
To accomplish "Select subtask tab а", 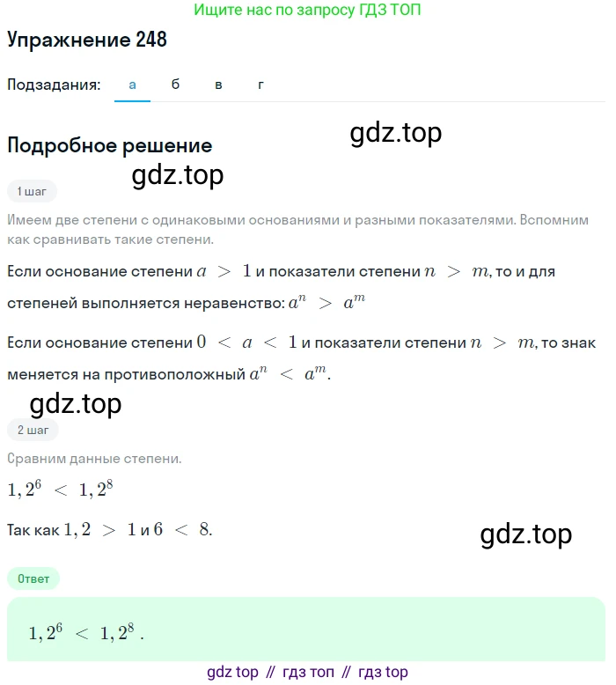I will (132, 85).
